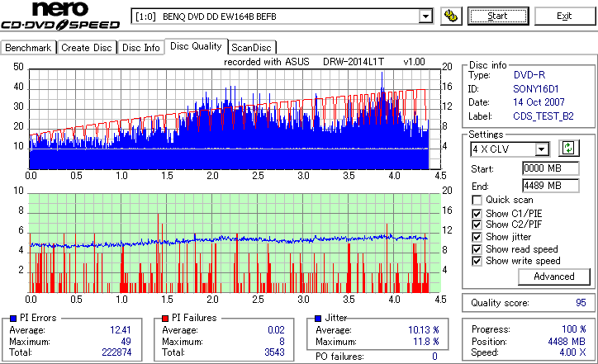Click the PI Failures total 3543
This screenshot has height=364, width=598.
click(x=274, y=352)
